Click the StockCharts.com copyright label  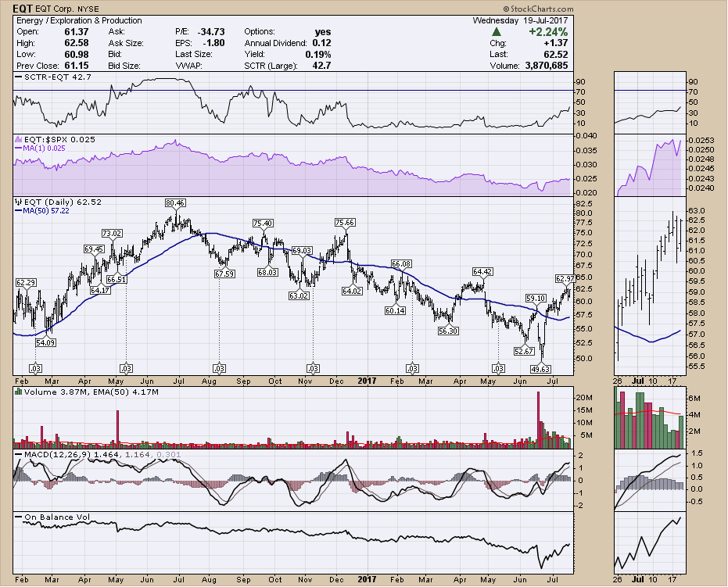coord(538,9)
